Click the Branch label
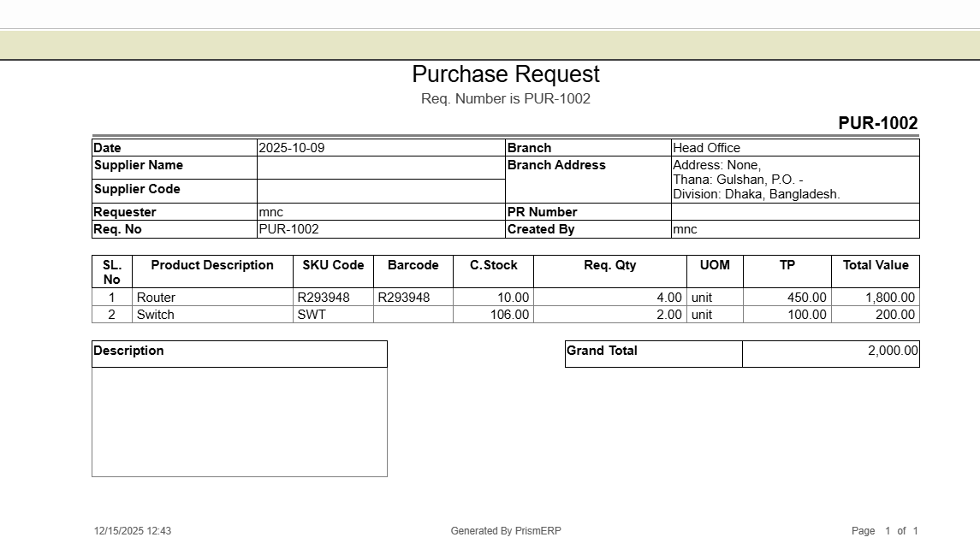 pyautogui.click(x=530, y=148)
